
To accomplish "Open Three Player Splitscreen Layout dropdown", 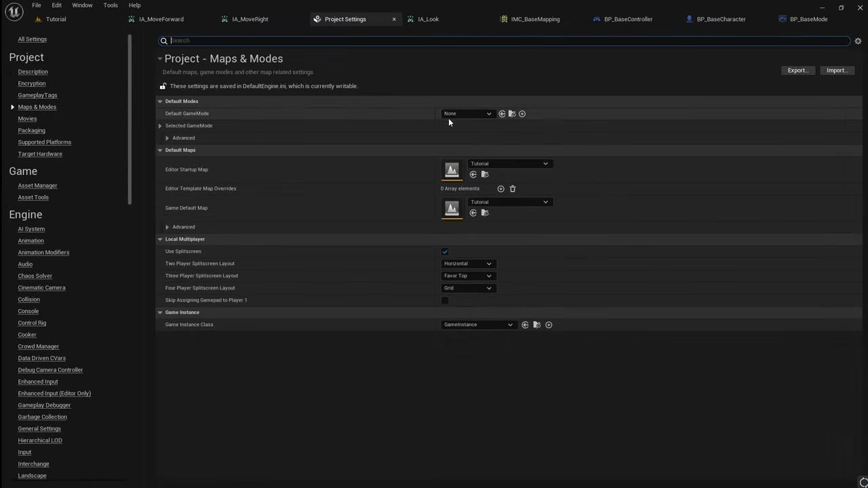I will [468, 276].
